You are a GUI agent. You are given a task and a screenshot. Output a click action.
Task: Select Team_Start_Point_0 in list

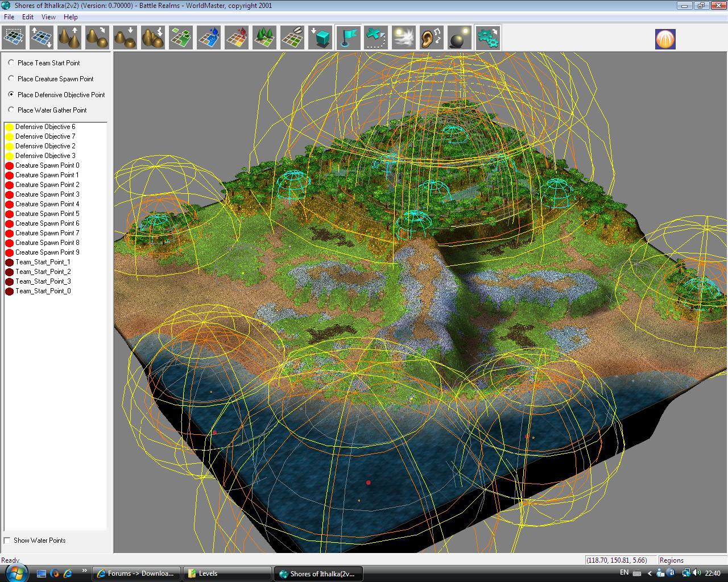[43, 291]
